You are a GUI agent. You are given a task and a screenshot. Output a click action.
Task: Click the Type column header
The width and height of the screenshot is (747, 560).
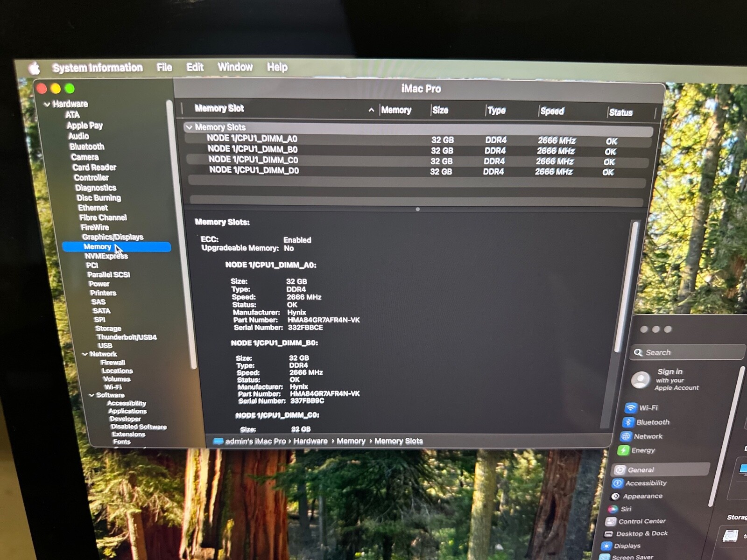[497, 111]
